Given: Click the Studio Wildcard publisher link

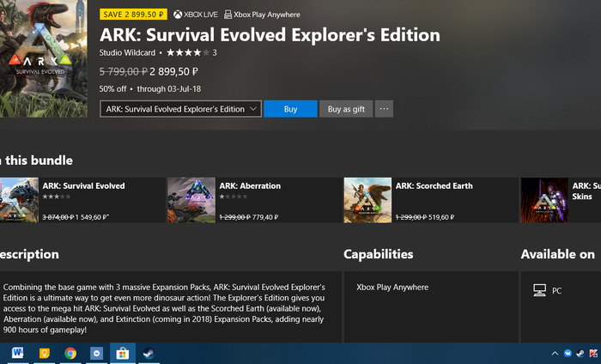Looking at the screenshot, I should pyautogui.click(x=128, y=53).
